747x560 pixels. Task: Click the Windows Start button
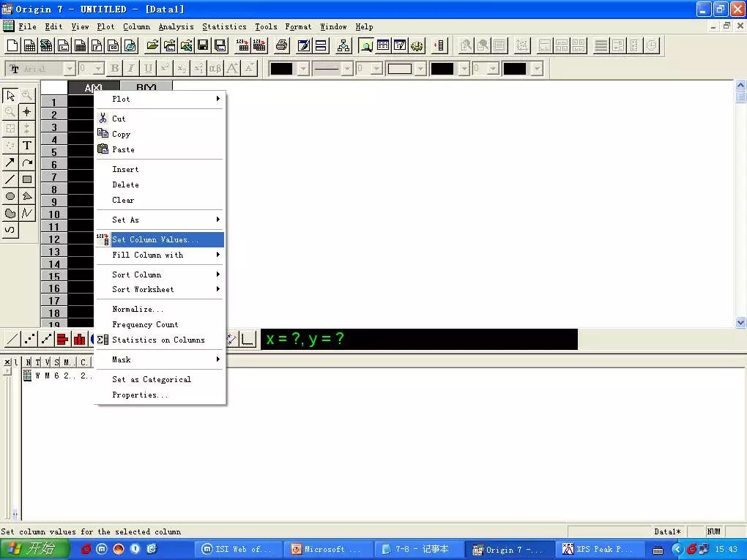[x=34, y=549]
